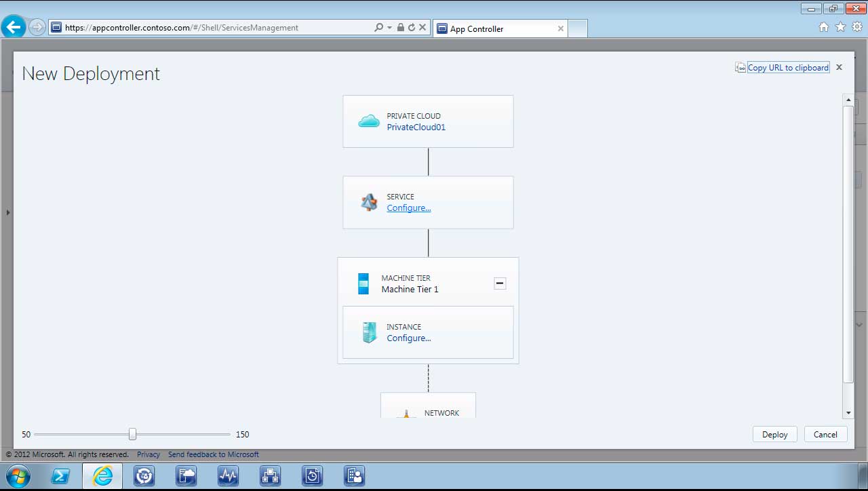Click the Machine Tier 1 label
Viewport: 868px width, 491px height.
[x=410, y=290]
